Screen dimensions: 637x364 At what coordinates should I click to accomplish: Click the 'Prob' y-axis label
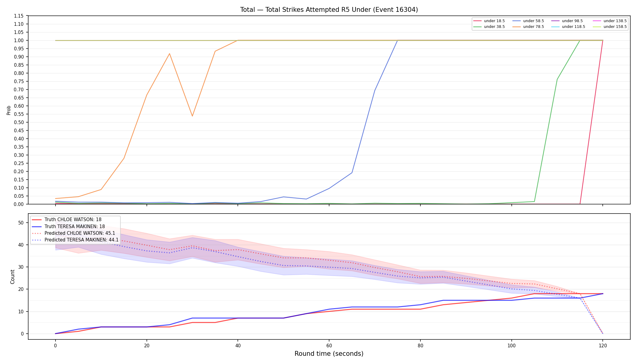(x=9, y=110)
